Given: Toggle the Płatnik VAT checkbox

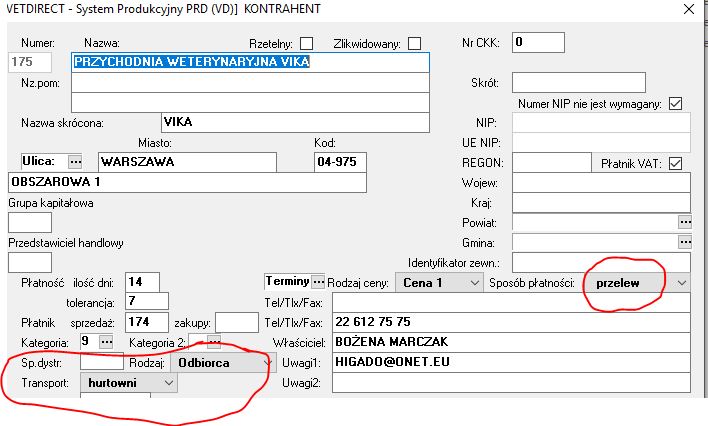Looking at the screenshot, I should pos(675,163).
